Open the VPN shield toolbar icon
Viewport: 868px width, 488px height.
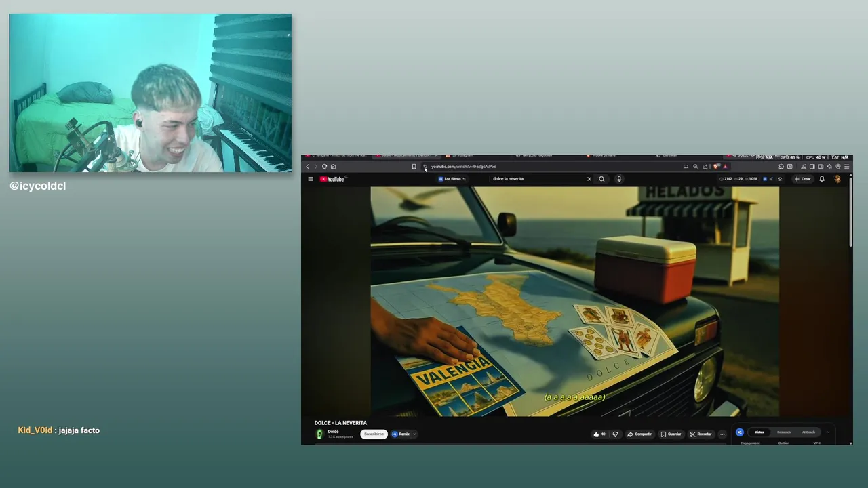(838, 167)
